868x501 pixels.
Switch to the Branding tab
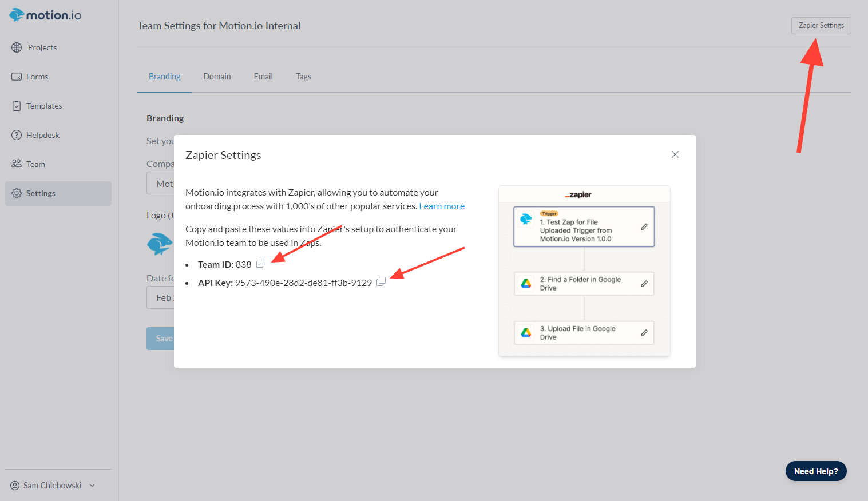(164, 77)
